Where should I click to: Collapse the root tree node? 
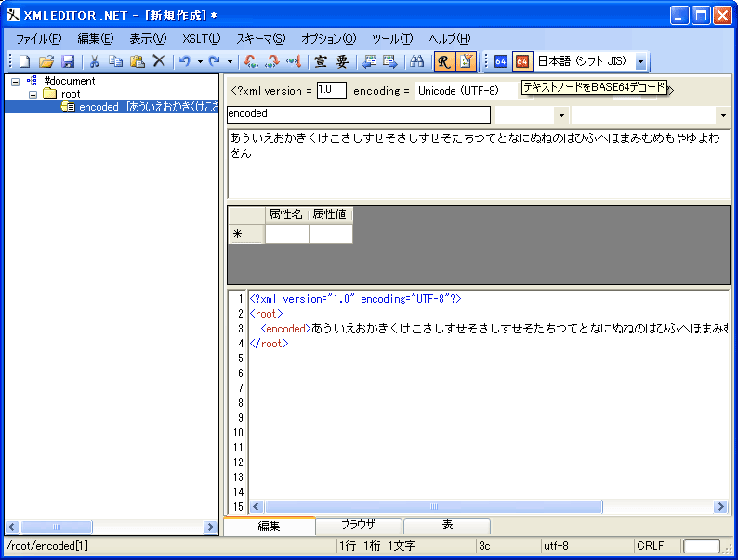point(33,95)
